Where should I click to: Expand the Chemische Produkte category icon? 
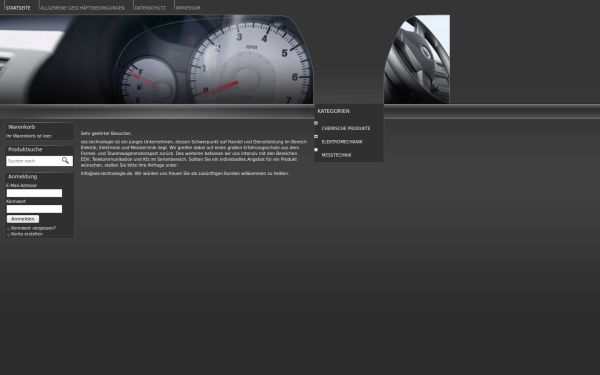tap(316, 123)
